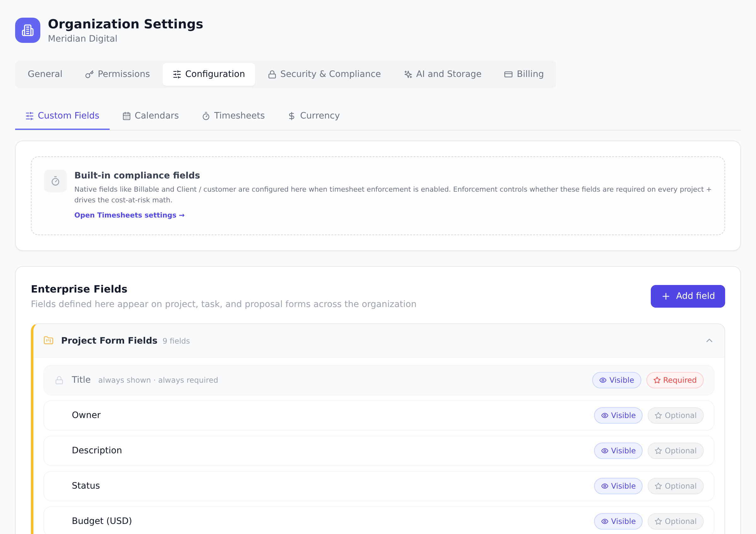This screenshot has height=534, width=756.
Task: Toggle Visible on the Title row
Action: click(616, 380)
